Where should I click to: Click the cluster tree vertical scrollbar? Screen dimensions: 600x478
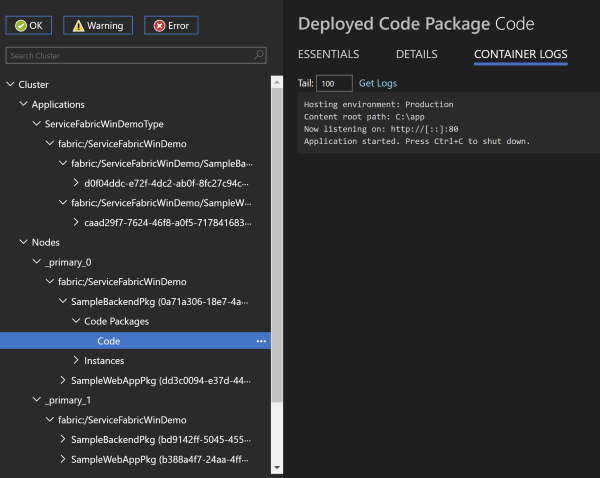tap(278, 240)
